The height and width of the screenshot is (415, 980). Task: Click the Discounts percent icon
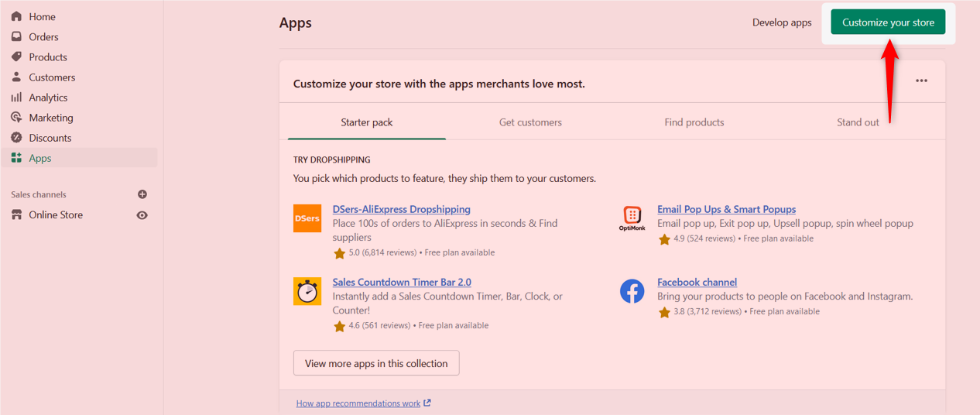pyautogui.click(x=16, y=137)
